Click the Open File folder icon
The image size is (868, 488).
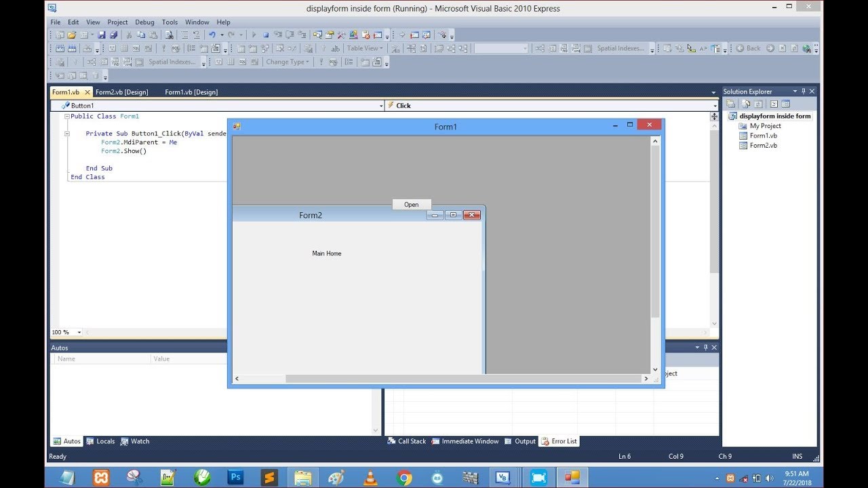pyautogui.click(x=72, y=35)
